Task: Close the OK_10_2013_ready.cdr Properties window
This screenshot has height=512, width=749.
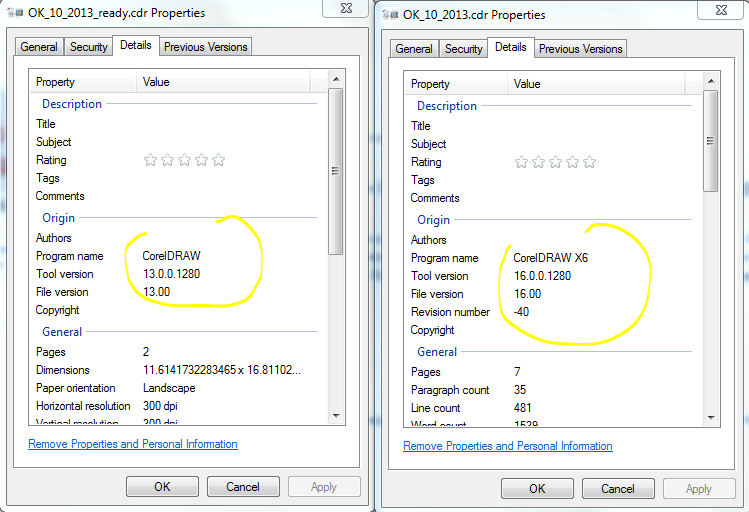Action: coord(347,8)
